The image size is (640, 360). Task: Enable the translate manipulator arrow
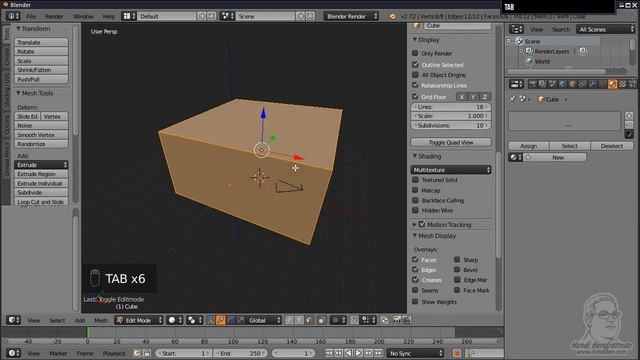coord(221,320)
